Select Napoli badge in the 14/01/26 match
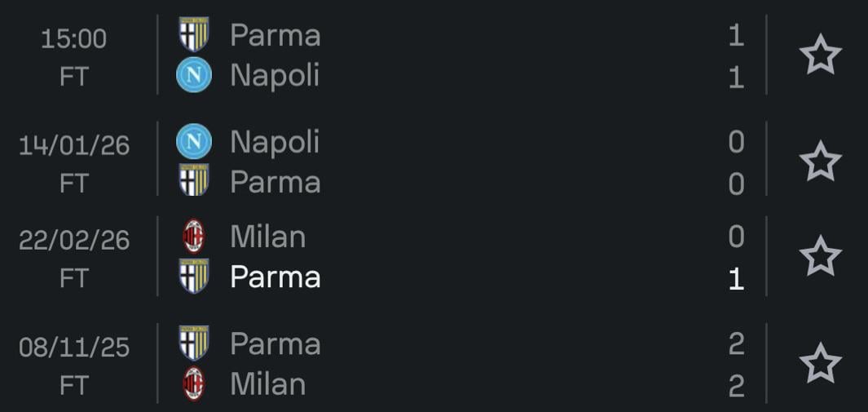 coord(194,142)
